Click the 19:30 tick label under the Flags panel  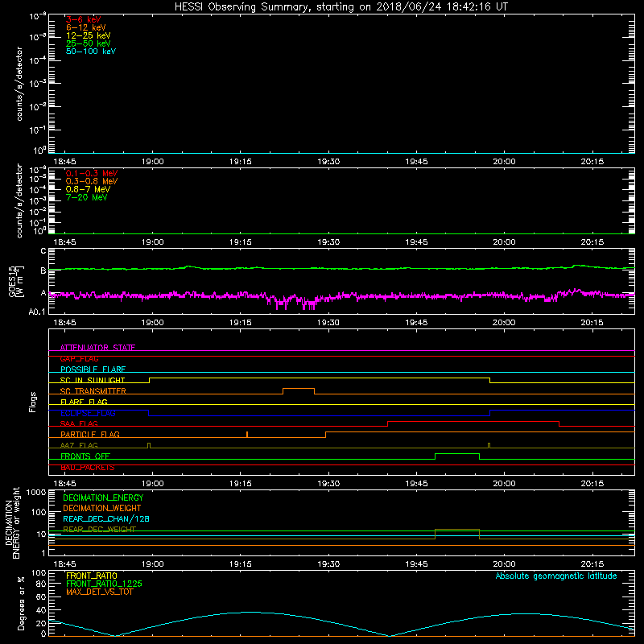pos(328,484)
